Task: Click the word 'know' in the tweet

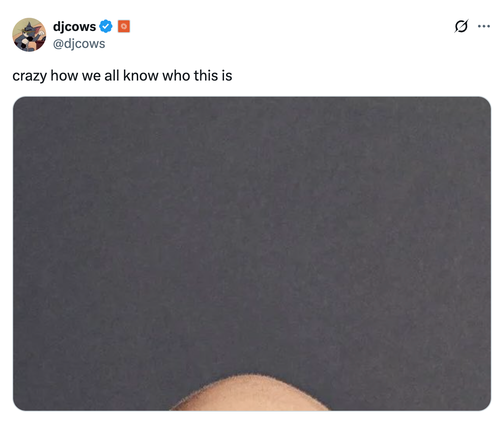Action: (141, 75)
